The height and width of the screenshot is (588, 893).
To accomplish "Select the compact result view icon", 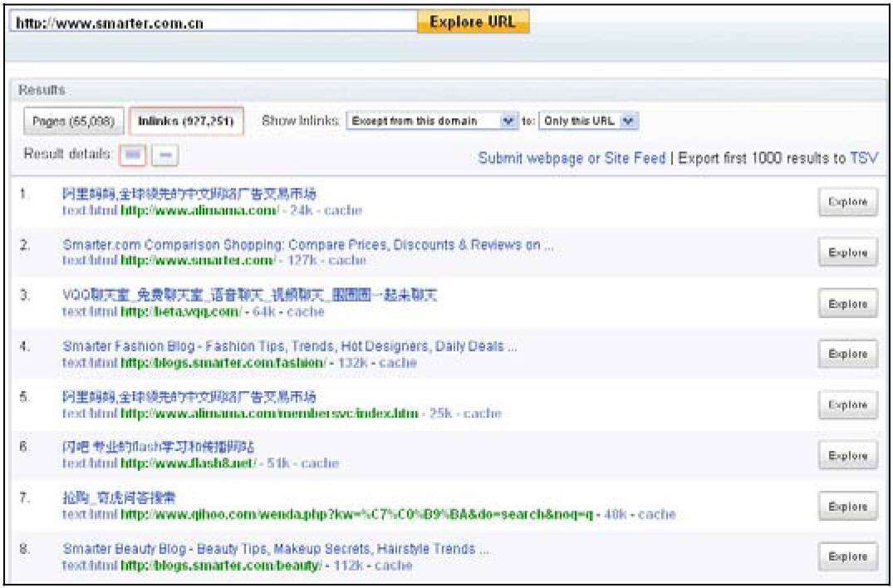I will [x=165, y=154].
